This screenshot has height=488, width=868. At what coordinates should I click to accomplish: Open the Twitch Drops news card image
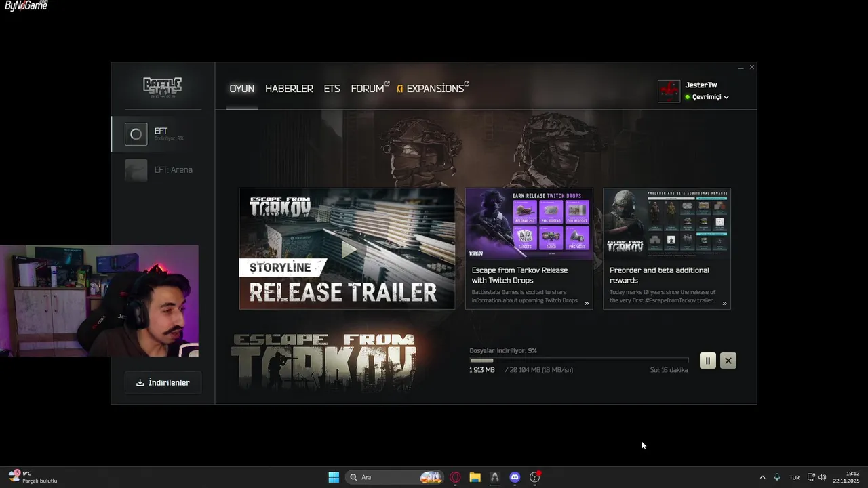(529, 224)
